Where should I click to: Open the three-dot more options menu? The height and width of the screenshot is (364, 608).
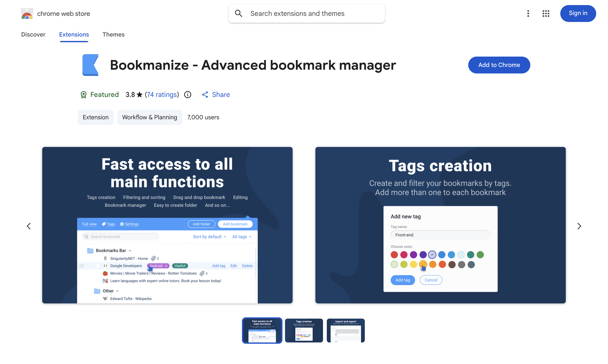pyautogui.click(x=528, y=14)
